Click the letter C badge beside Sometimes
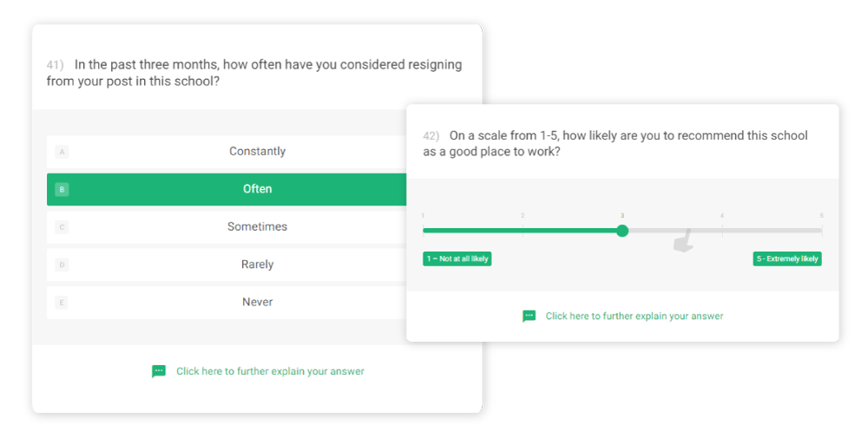The image size is (868, 438). pos(62,226)
